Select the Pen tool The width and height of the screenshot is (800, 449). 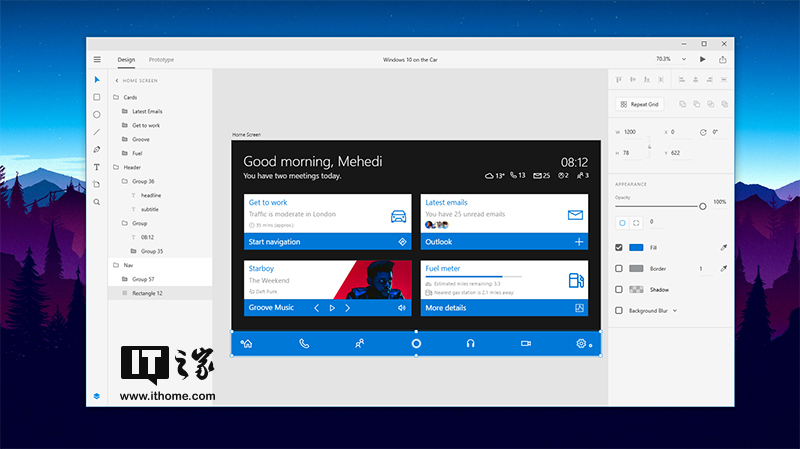[x=96, y=149]
